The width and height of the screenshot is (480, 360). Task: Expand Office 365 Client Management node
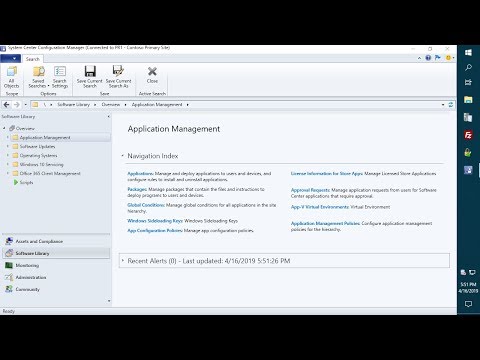pyautogui.click(x=8, y=173)
